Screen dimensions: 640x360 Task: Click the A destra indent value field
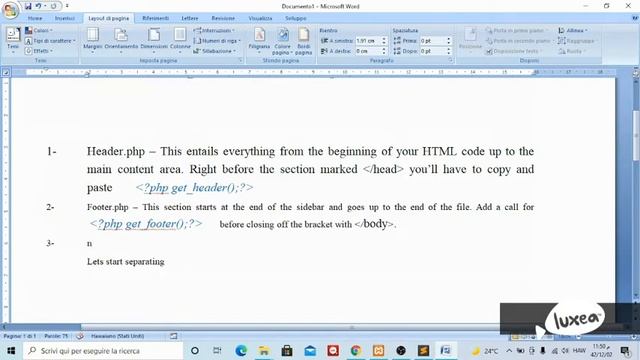(x=368, y=51)
